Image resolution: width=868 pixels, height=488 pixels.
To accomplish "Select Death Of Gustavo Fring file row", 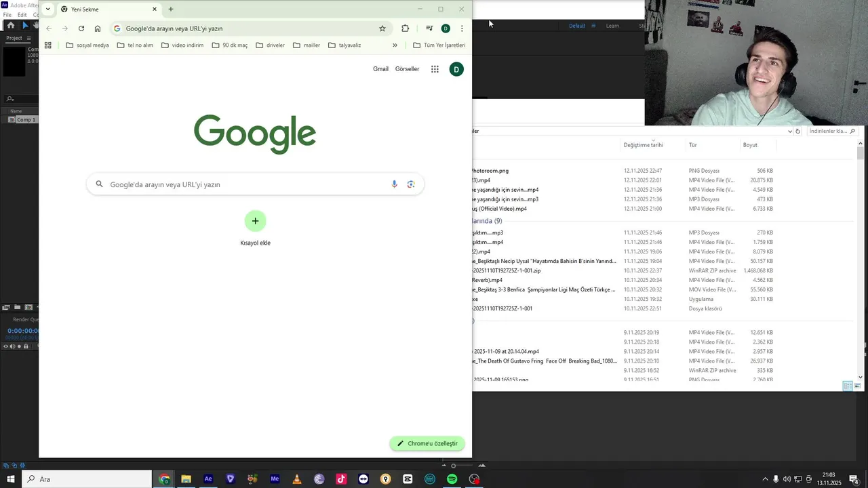I will coord(624,361).
